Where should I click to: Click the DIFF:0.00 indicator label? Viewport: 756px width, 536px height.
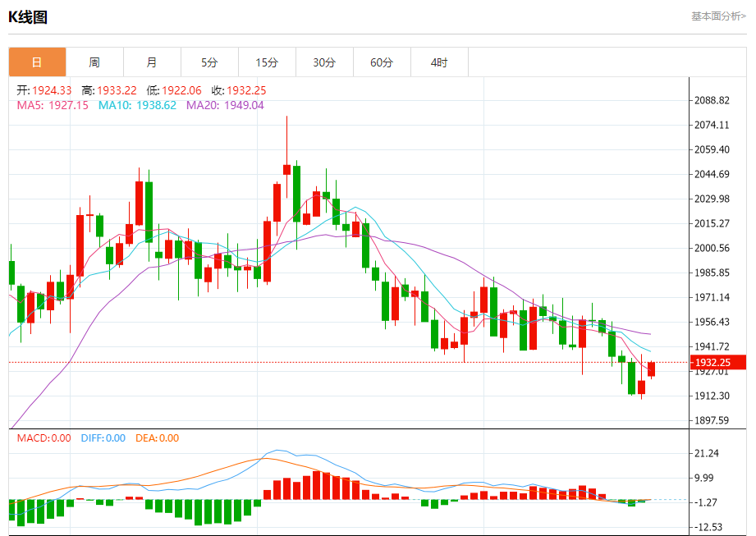[103, 438]
